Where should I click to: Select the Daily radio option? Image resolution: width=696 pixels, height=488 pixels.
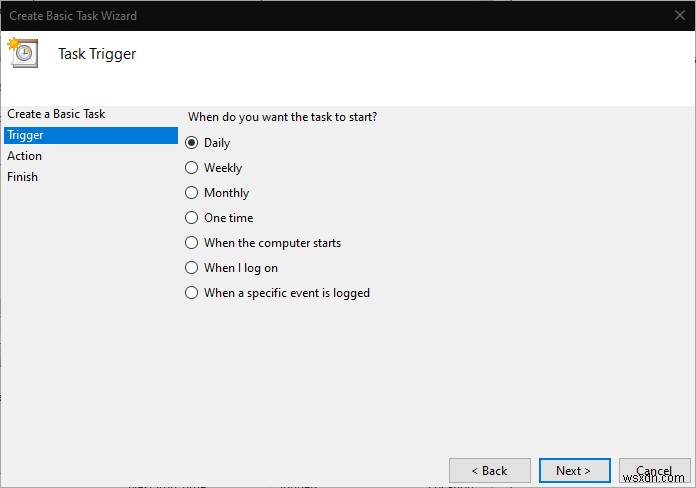(192, 143)
